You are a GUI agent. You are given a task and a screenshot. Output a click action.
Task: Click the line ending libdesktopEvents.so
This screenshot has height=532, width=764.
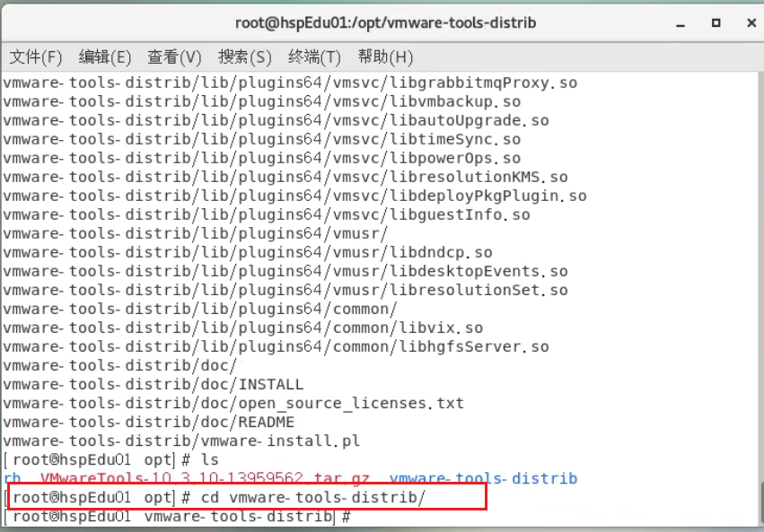coord(285,272)
